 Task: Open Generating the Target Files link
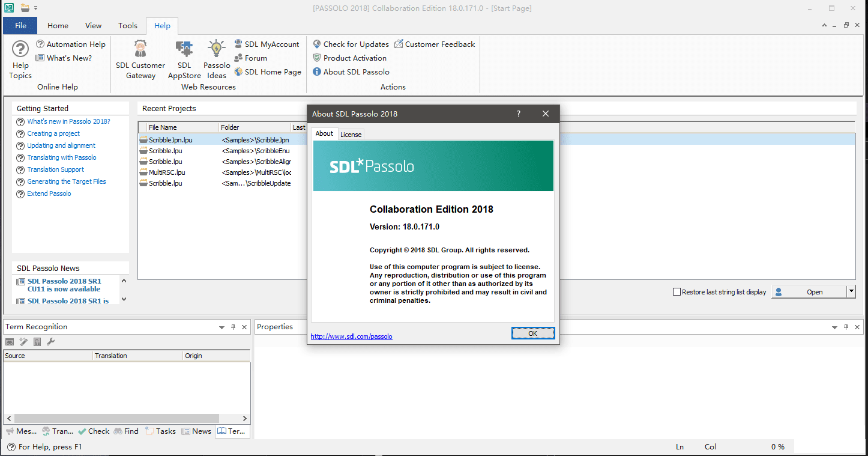pyautogui.click(x=67, y=181)
